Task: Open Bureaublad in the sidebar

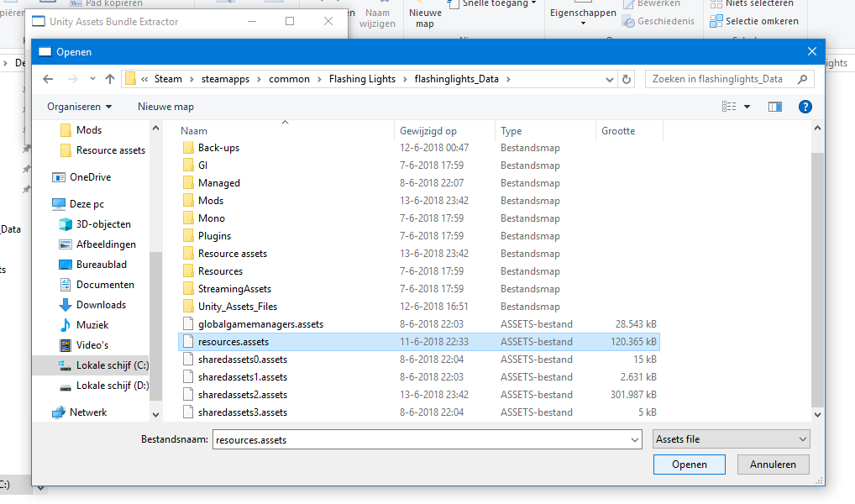Action: 101,265
